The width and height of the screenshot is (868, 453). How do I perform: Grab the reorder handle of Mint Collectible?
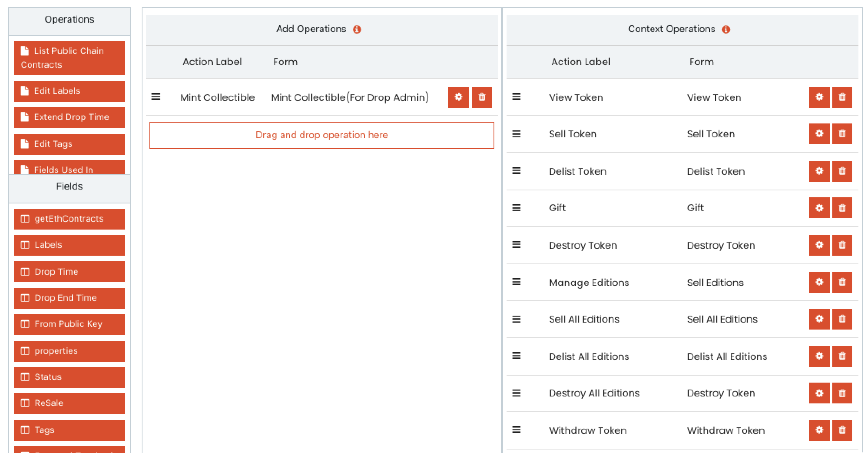pos(156,97)
